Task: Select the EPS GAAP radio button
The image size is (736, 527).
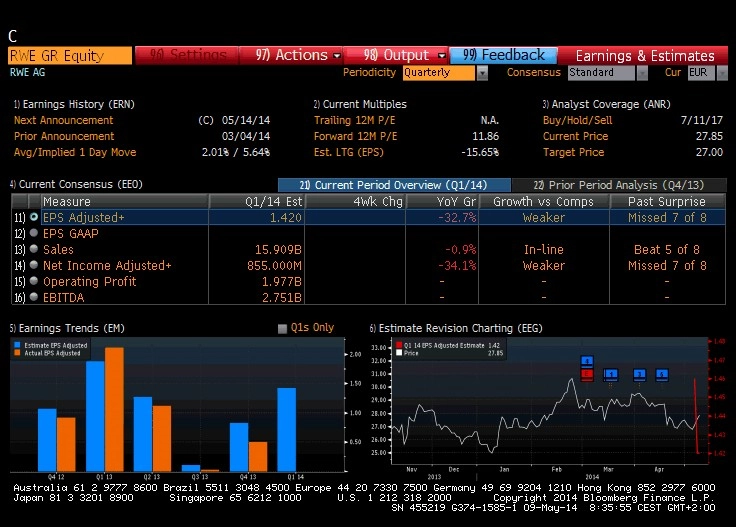Action: (x=34, y=233)
